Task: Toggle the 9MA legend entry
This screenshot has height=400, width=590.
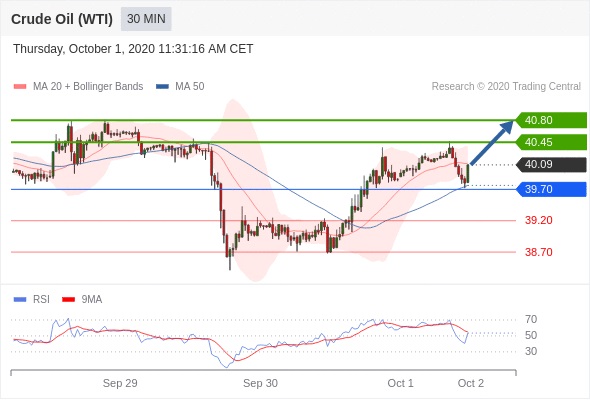Action: click(x=82, y=300)
